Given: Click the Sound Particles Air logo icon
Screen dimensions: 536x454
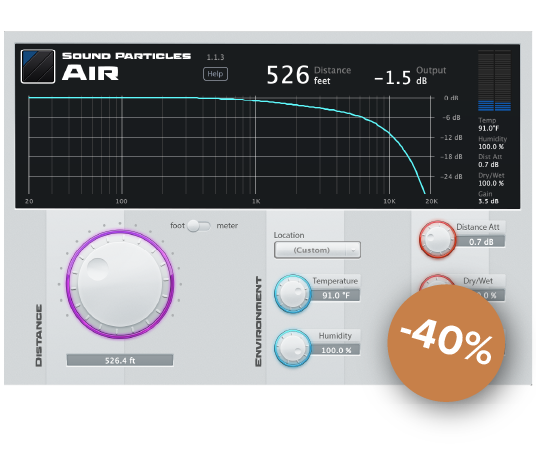Looking at the screenshot, I should [x=38, y=66].
